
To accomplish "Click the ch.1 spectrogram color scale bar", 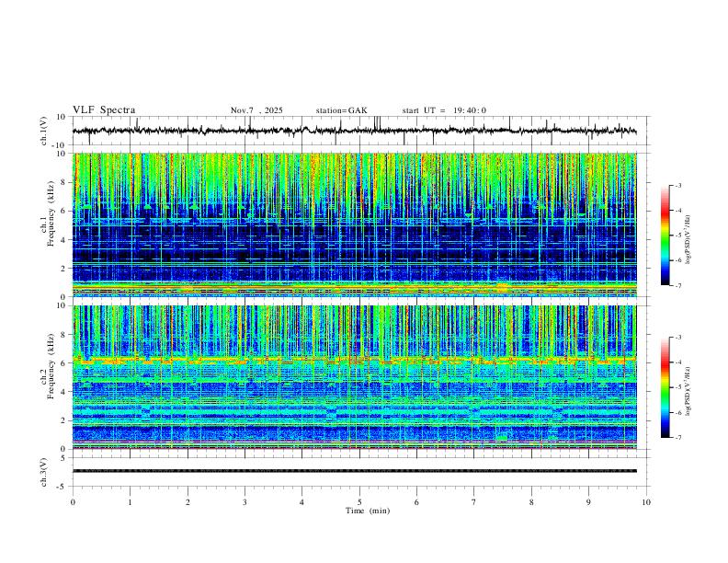I will pos(665,236).
